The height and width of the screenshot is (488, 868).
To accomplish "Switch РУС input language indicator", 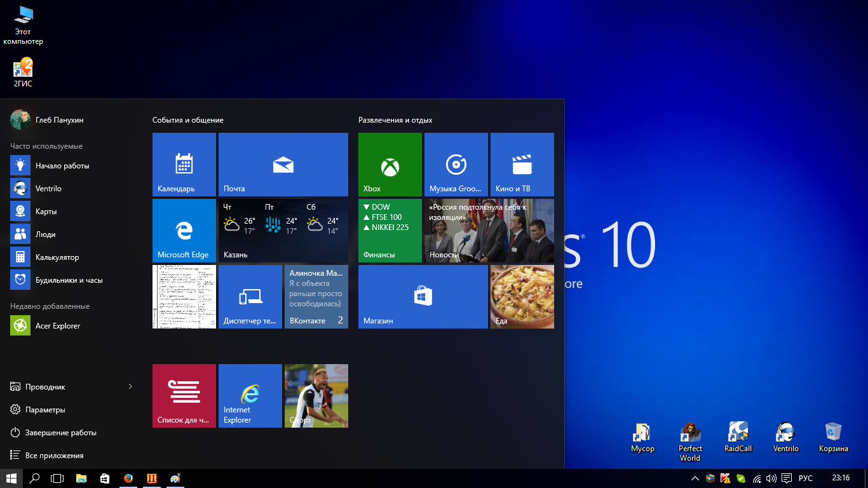I will 805,478.
